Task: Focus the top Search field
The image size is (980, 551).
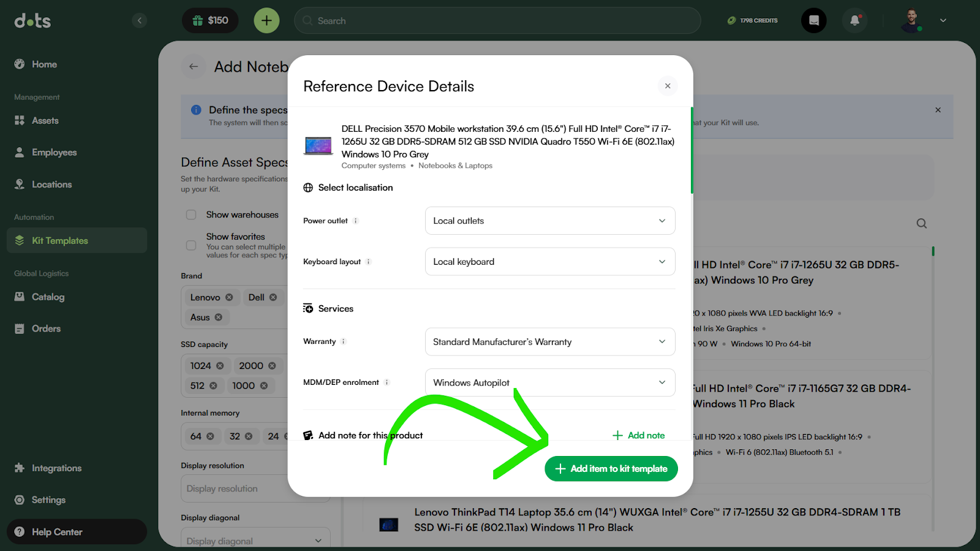Action: coord(497,21)
